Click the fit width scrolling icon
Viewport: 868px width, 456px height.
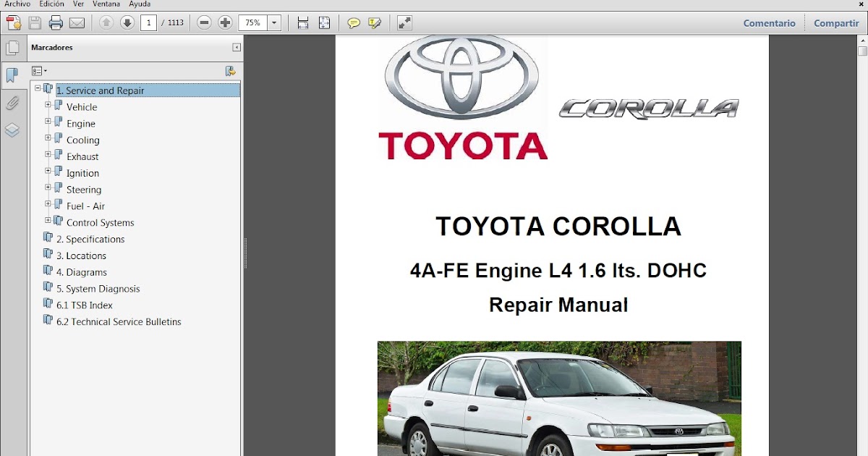pyautogui.click(x=303, y=23)
